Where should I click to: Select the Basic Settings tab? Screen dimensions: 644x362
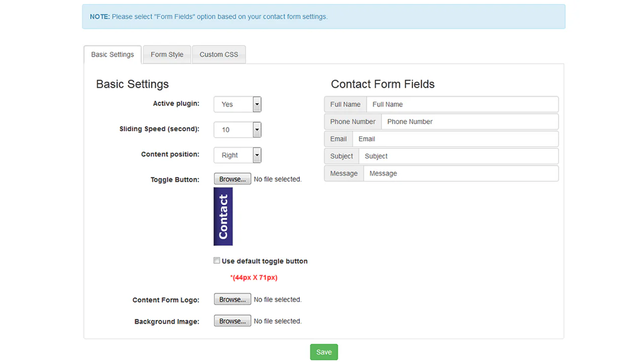click(x=113, y=54)
